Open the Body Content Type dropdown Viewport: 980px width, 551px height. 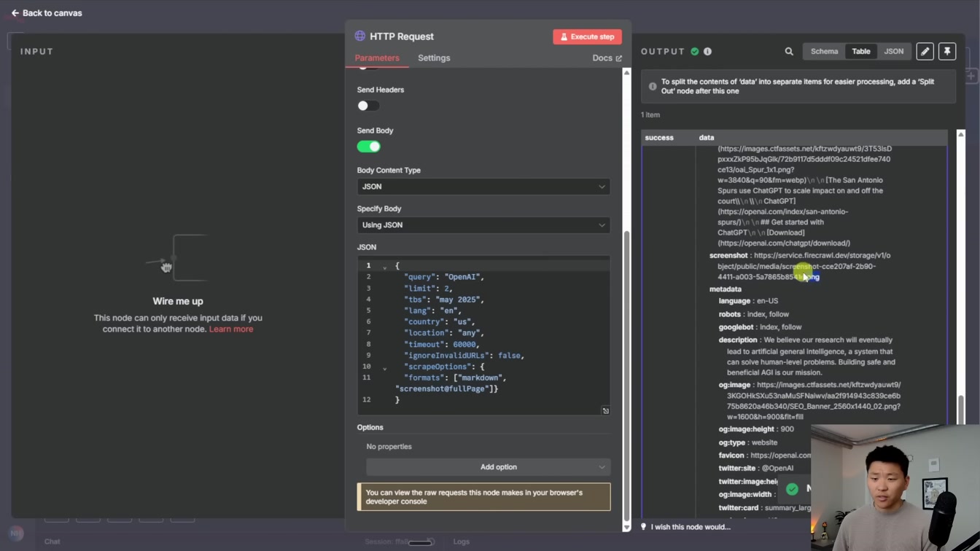point(483,187)
